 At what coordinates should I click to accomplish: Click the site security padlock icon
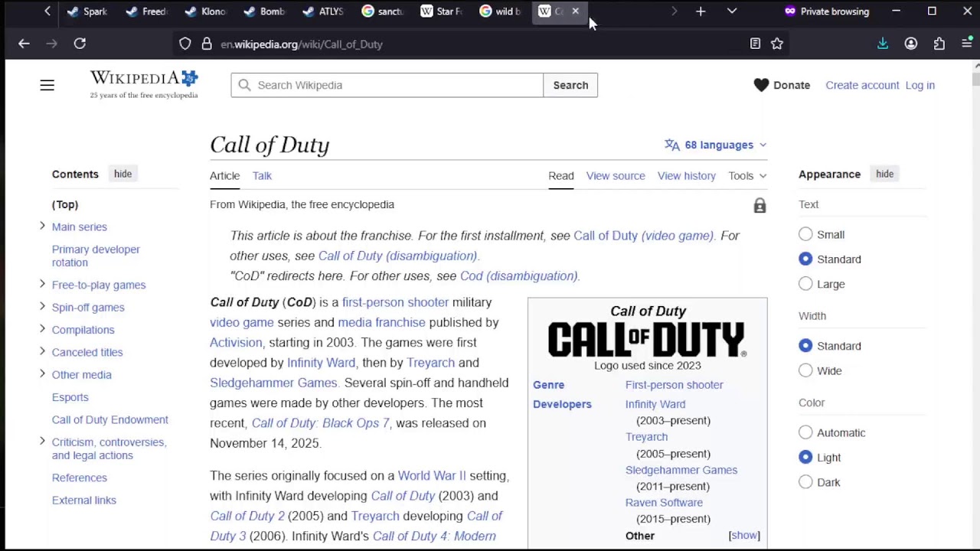(x=207, y=44)
